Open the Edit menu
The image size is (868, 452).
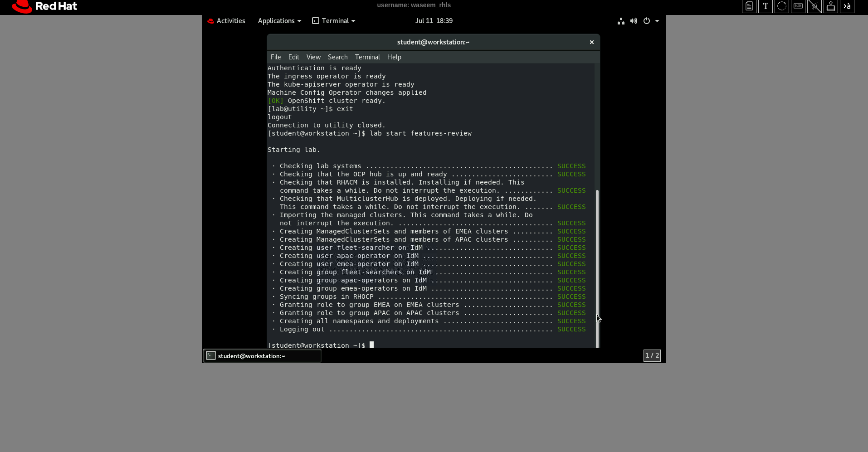click(x=294, y=57)
